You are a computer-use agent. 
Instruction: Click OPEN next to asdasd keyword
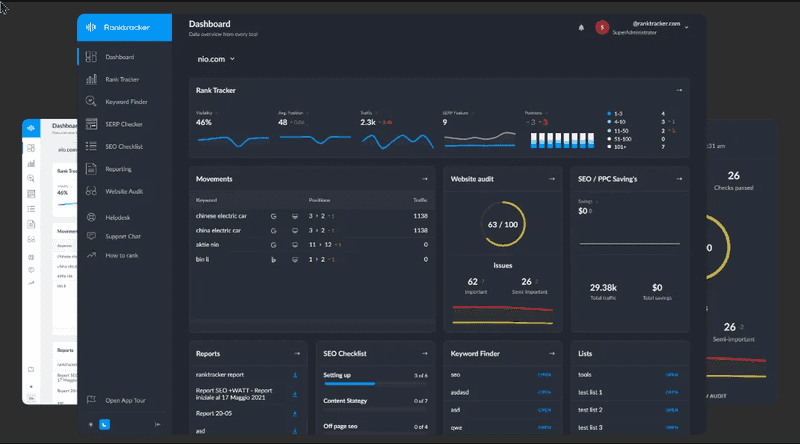pos(544,392)
